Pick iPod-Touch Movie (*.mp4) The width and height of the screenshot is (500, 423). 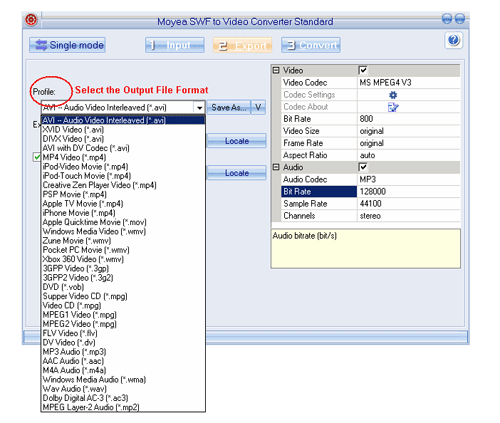123,176
